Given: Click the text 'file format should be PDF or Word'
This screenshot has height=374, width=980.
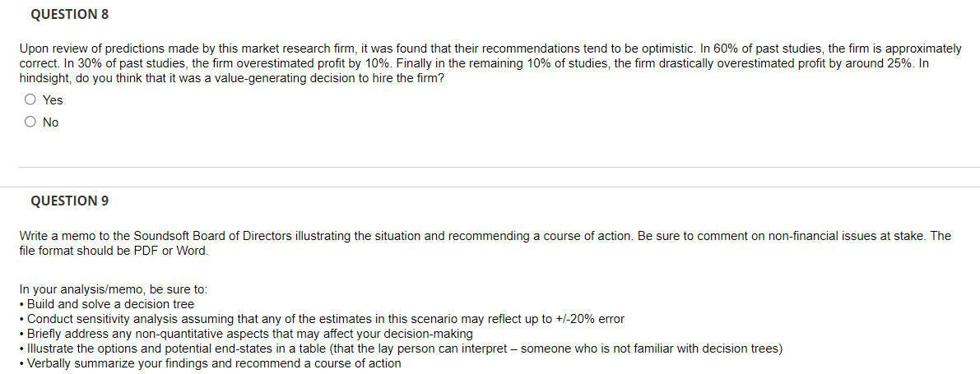Looking at the screenshot, I should click(113, 252).
